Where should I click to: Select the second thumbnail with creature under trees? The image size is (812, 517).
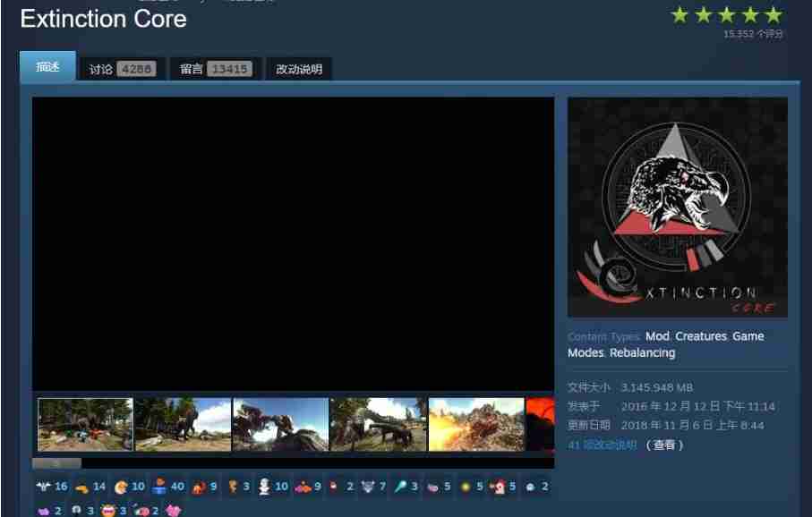[183, 424]
